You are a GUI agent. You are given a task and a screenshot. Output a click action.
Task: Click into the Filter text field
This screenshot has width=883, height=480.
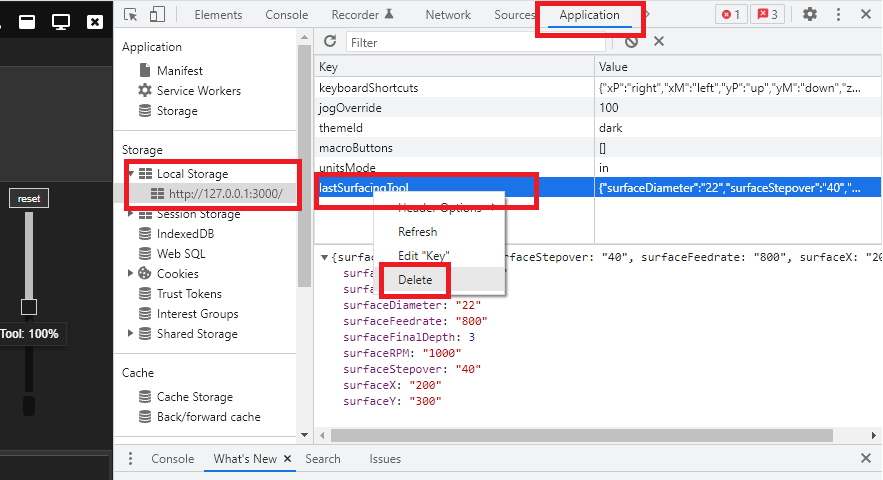[475, 43]
